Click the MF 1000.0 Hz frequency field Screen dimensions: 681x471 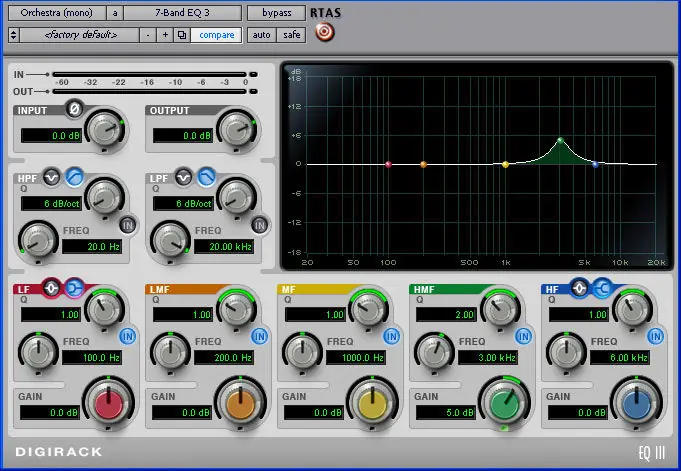356,358
